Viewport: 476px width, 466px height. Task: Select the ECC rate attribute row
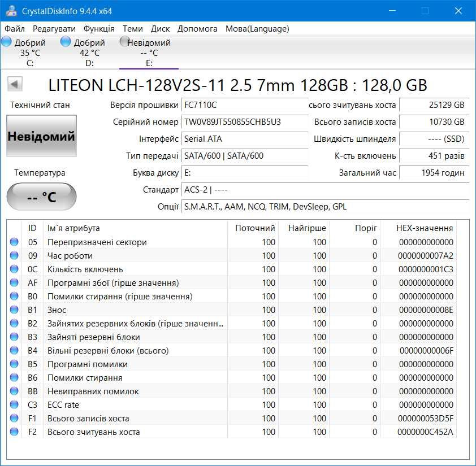click(x=232, y=404)
